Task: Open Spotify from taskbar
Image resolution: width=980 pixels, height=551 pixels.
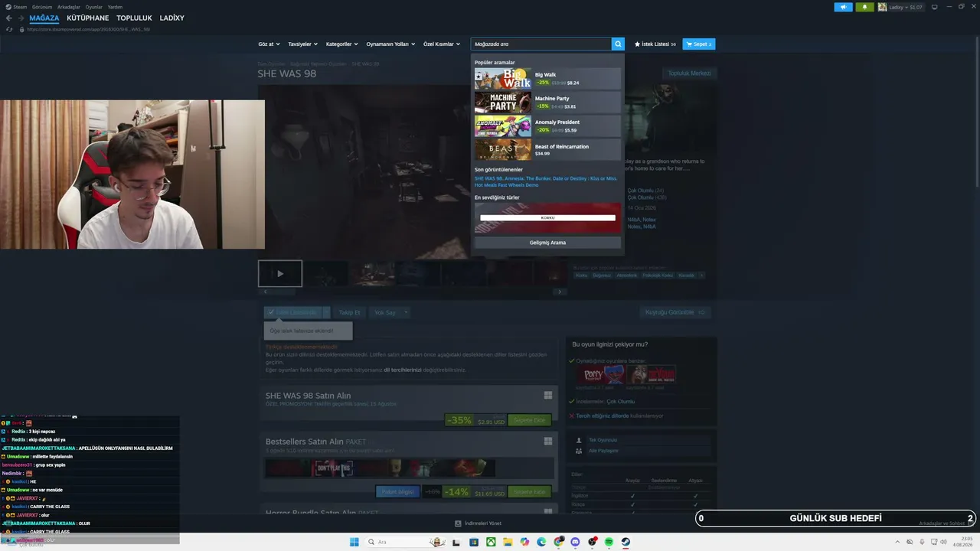Action: click(x=609, y=542)
